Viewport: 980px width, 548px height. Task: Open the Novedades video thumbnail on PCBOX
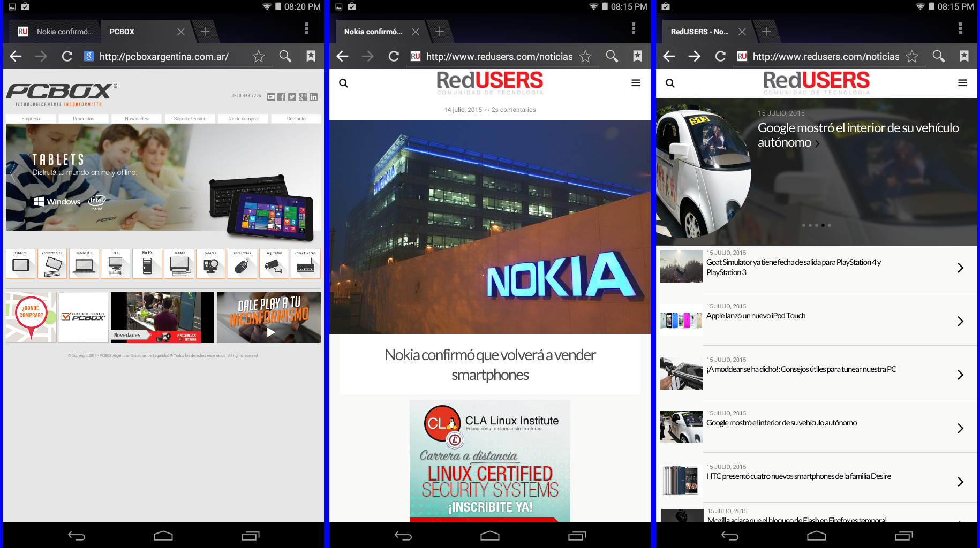pyautogui.click(x=162, y=317)
